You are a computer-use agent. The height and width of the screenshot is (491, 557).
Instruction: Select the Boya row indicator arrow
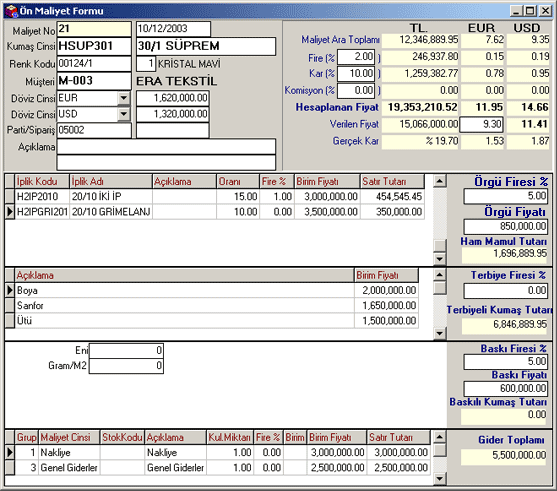(x=10, y=290)
